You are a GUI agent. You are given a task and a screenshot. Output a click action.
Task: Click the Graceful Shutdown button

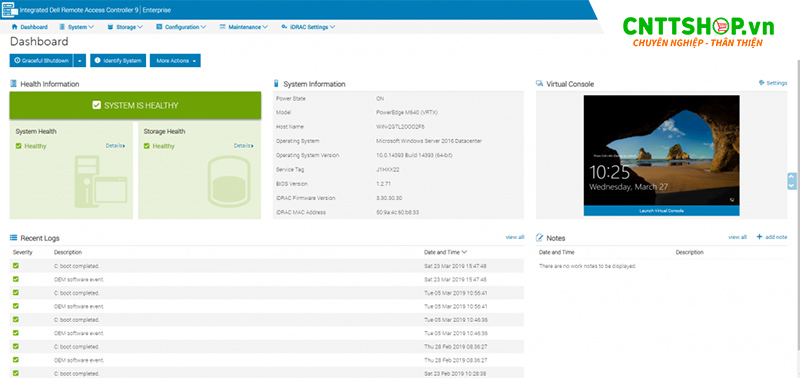pos(41,61)
